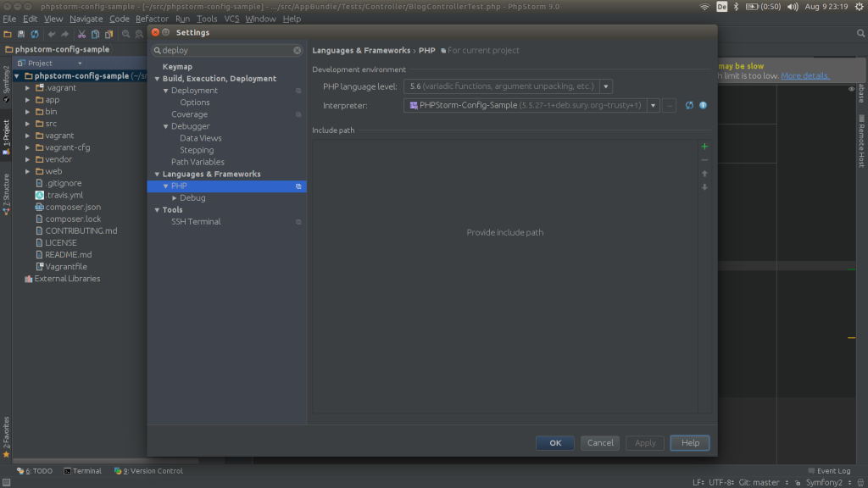Open the volume sound indicator

[x=793, y=7]
